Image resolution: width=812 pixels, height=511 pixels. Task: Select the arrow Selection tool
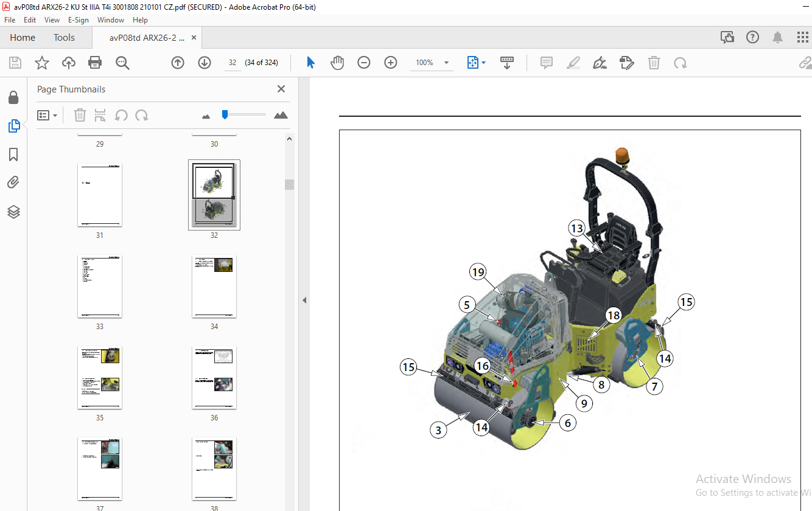pyautogui.click(x=310, y=63)
